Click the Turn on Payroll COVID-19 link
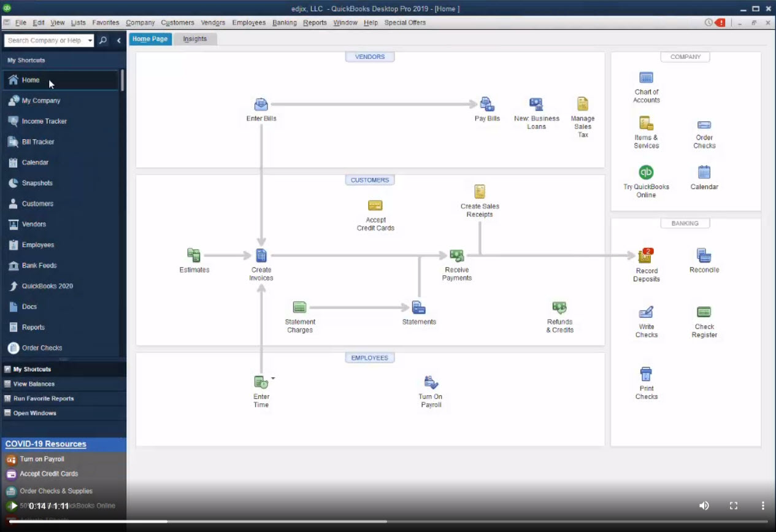The image size is (776, 532). click(42, 458)
